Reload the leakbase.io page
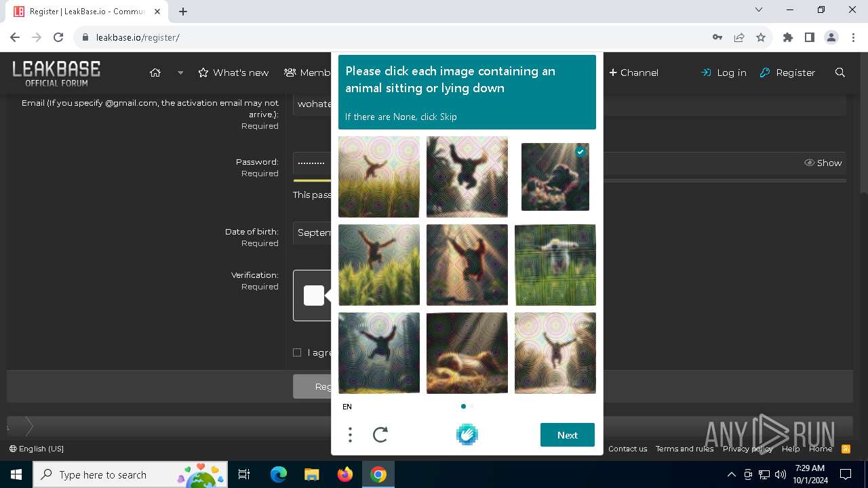868x488 pixels. pos(58,37)
